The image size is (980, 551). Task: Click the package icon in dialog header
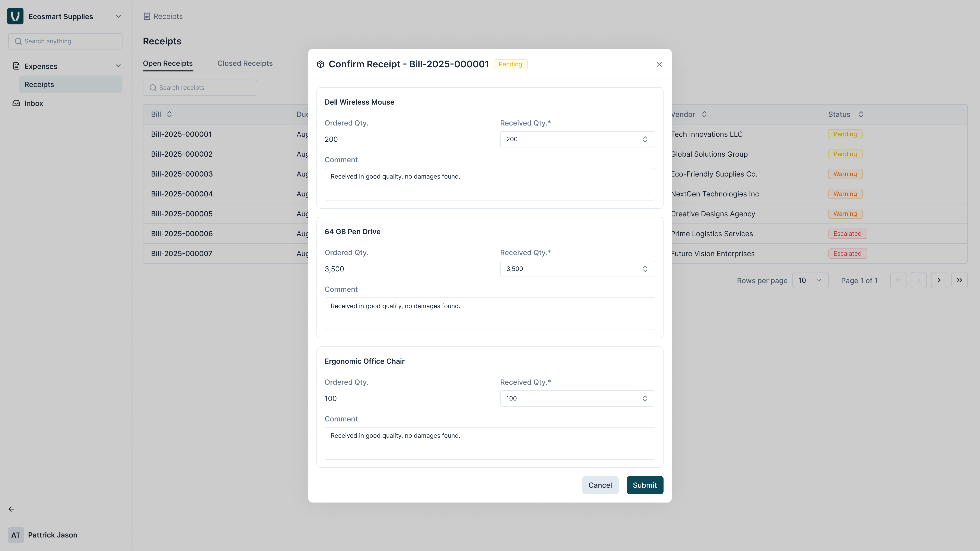coord(320,64)
